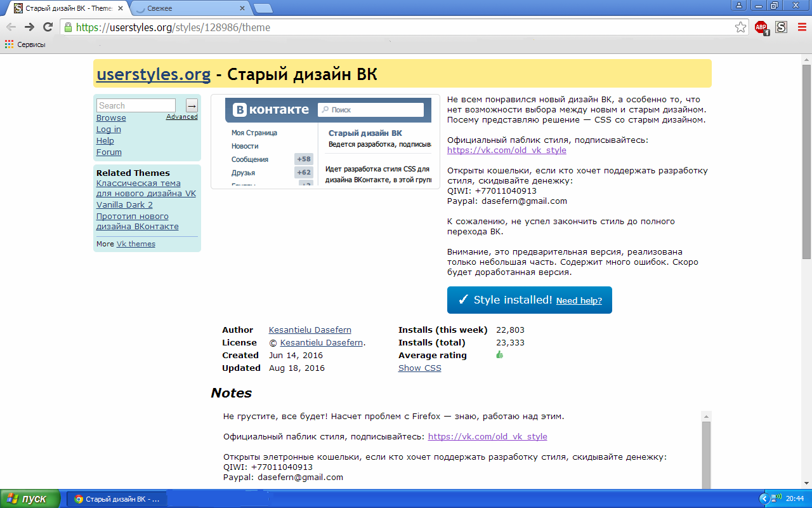Screen dimensions: 812x508
Task: Open vk.com/old_vk_style link in Notes
Action: point(487,437)
